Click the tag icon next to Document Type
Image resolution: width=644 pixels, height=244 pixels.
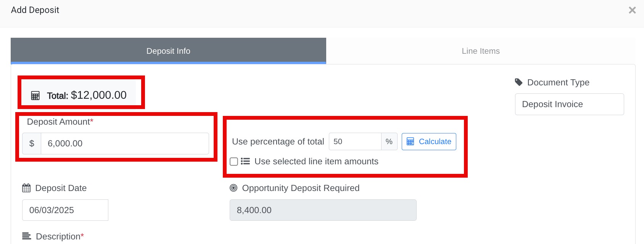(x=518, y=82)
